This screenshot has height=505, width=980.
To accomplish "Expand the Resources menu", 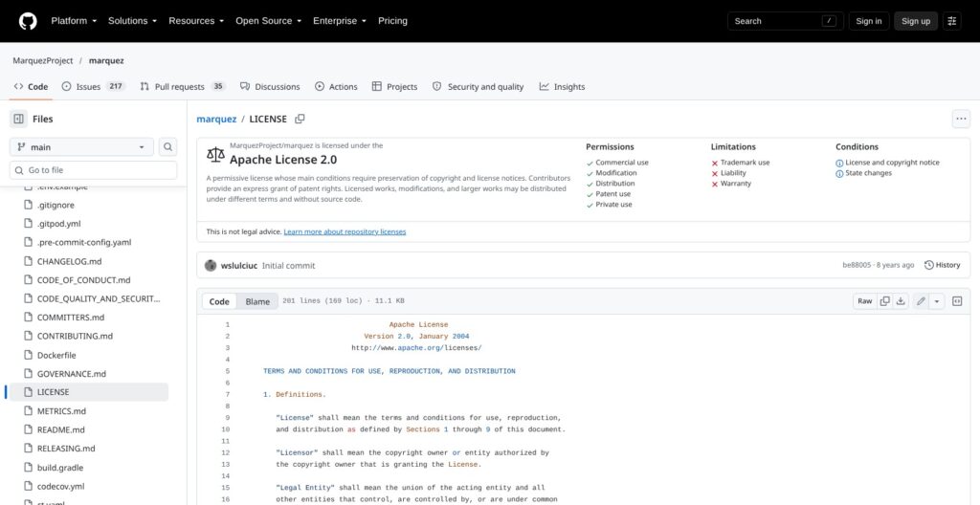I will pyautogui.click(x=196, y=21).
